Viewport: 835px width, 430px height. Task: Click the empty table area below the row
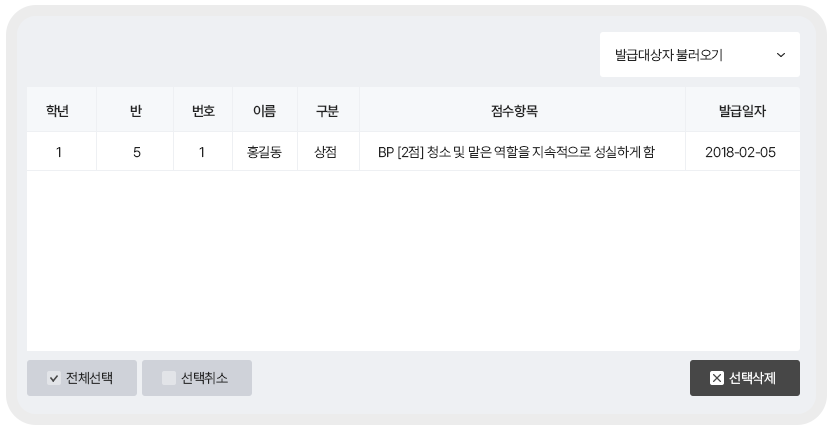click(x=413, y=261)
